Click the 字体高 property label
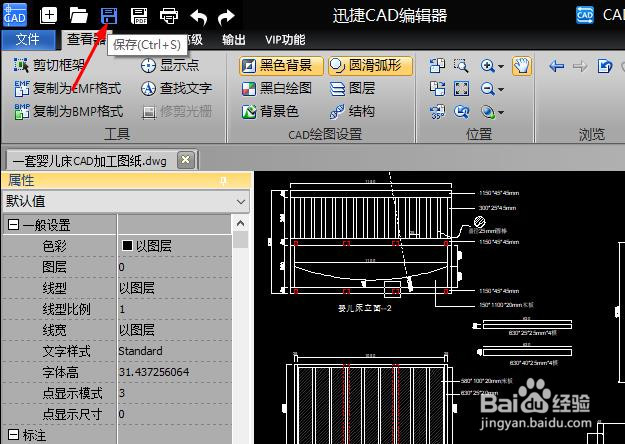 click(60, 372)
